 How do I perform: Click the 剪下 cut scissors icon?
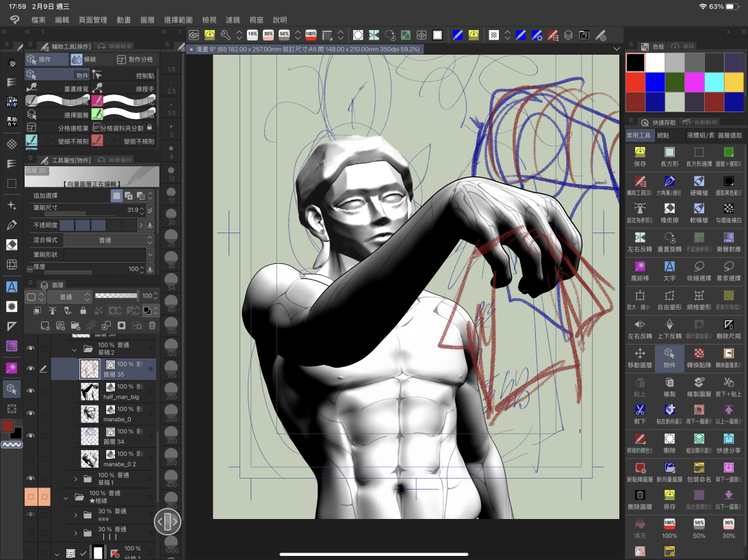click(640, 410)
